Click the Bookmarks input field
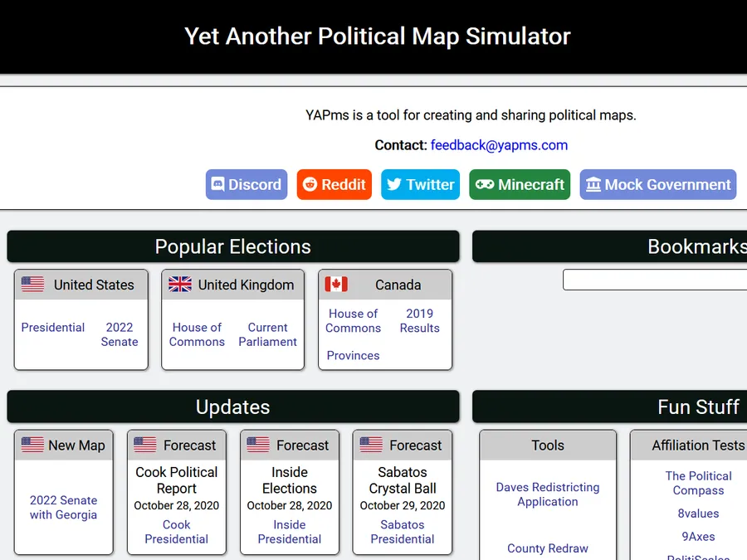 pyautogui.click(x=655, y=280)
